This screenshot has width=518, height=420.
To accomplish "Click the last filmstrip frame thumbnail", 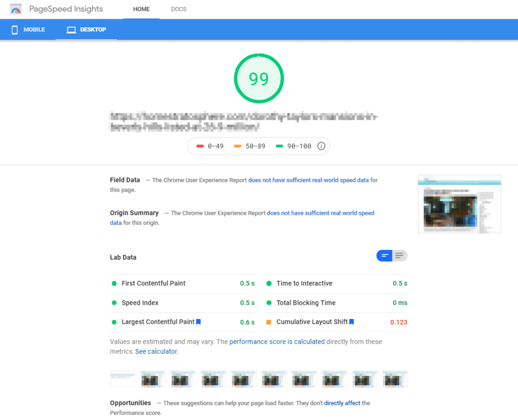I will 395,379.
